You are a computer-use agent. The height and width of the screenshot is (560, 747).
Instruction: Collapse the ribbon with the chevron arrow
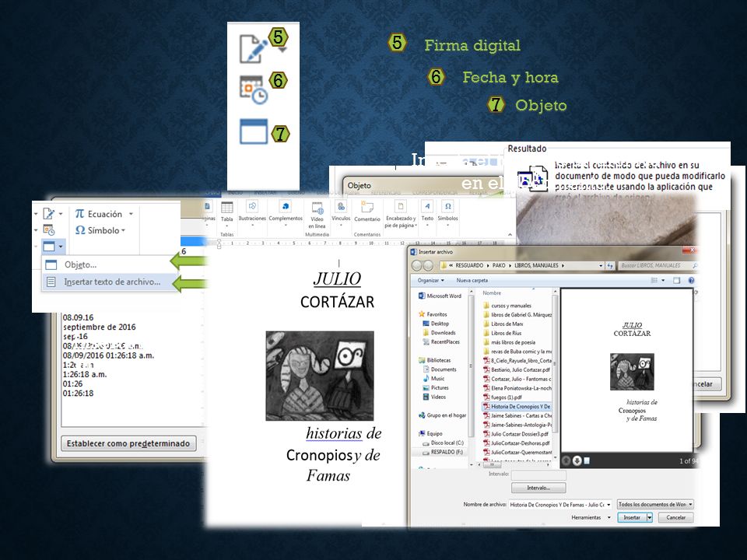pyautogui.click(x=510, y=235)
